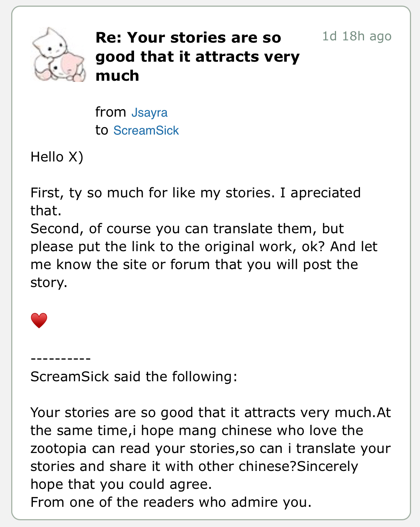420x527 pixels.
Task: Click the dashed separator line
Action: [x=60, y=359]
